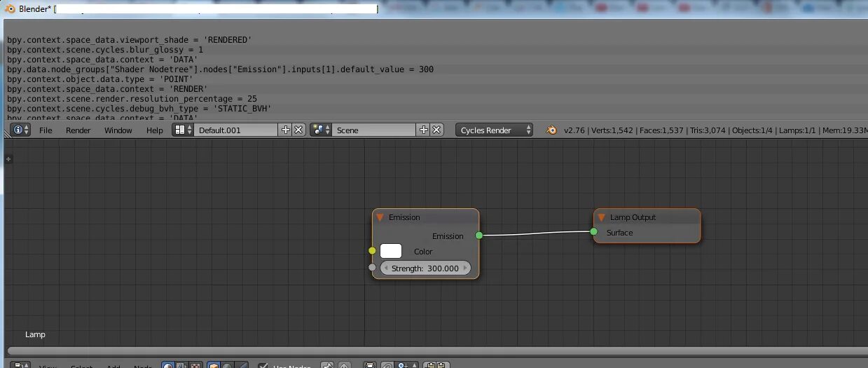Image resolution: width=868 pixels, height=368 pixels.
Task: Select the Emission node title
Action: (404, 217)
